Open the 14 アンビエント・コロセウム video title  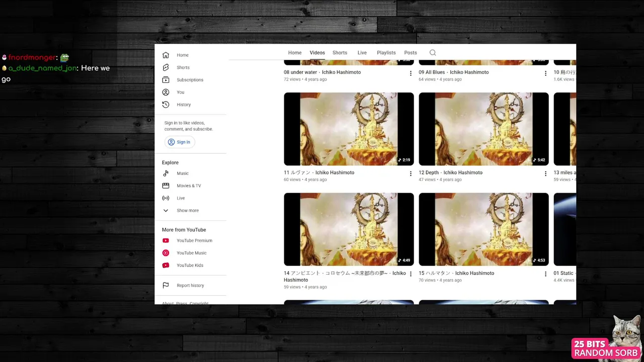pos(345,277)
